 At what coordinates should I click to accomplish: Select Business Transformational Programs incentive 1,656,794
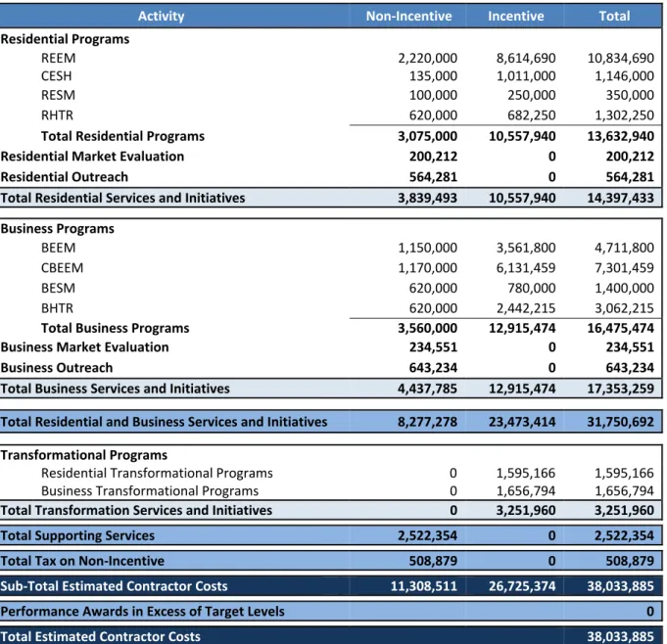(526, 491)
